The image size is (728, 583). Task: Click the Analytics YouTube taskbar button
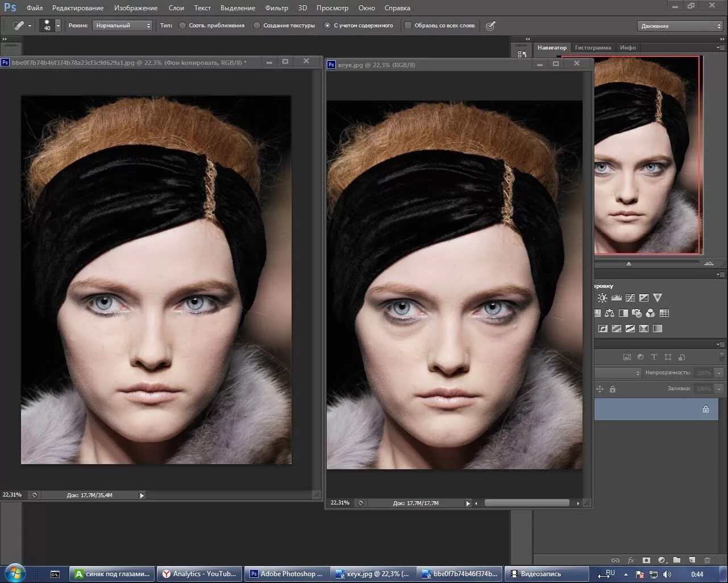(199, 574)
